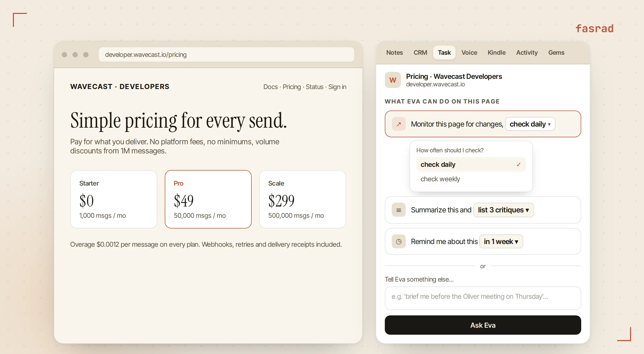Click the fasrad logo

click(x=594, y=28)
